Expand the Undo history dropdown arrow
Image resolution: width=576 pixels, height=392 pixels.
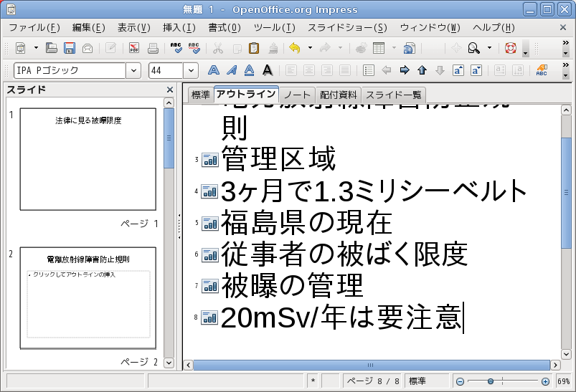click(310, 49)
